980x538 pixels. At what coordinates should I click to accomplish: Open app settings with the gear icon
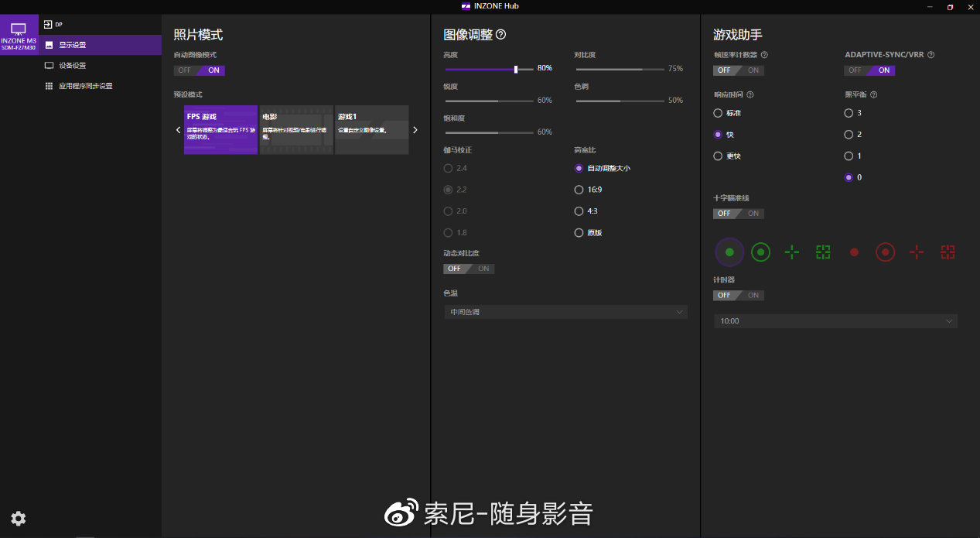pos(19,519)
